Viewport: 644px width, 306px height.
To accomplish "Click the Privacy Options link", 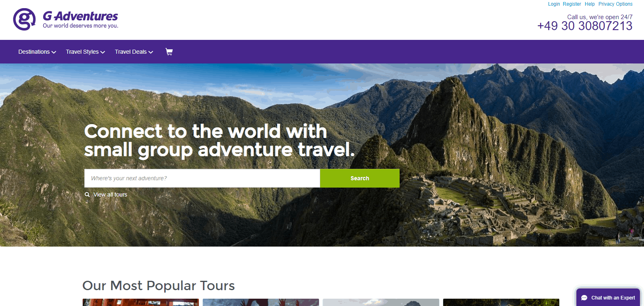I will (x=615, y=4).
